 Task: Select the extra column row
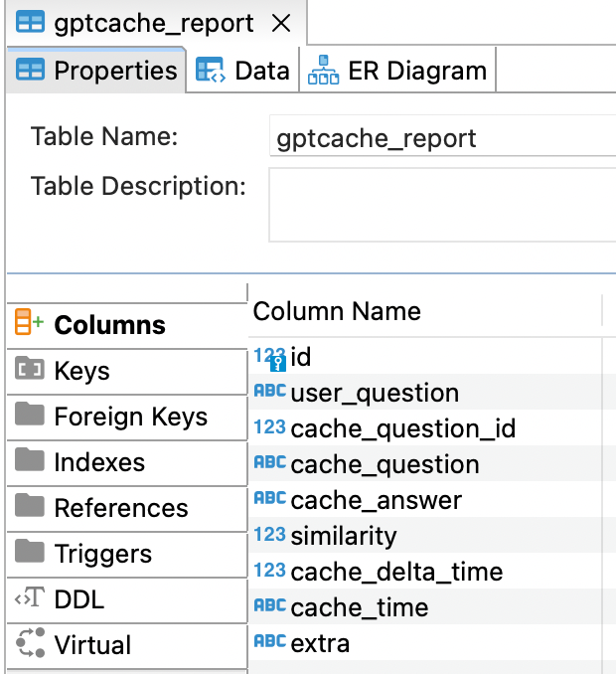[432, 642]
